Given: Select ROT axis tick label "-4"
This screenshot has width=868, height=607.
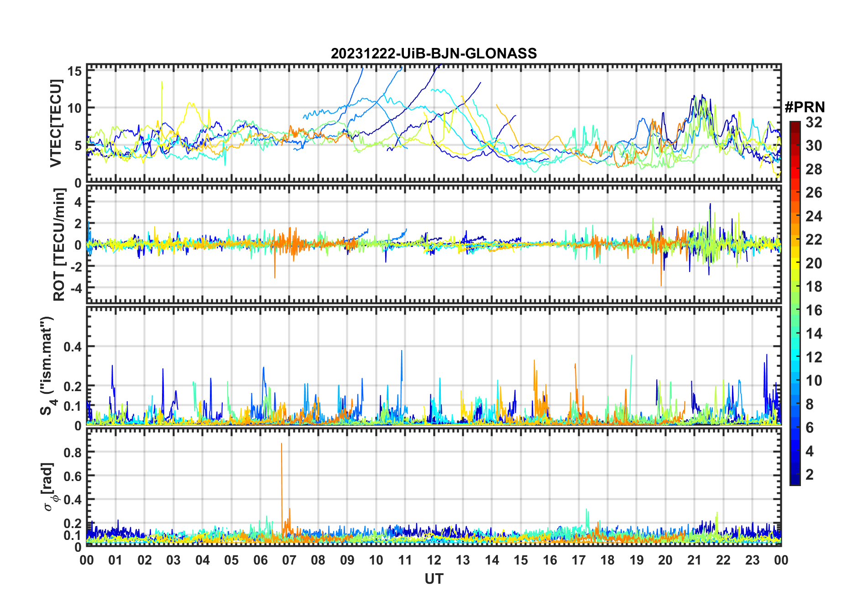Looking at the screenshot, I should point(75,288).
